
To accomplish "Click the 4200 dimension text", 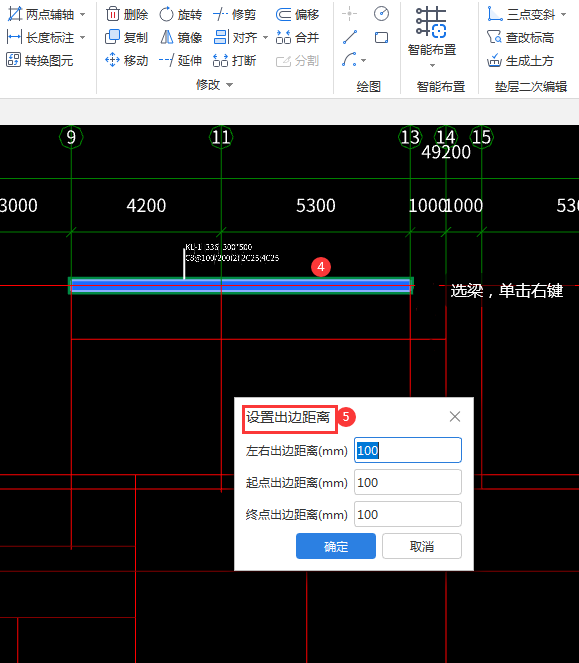I will coord(146,205).
